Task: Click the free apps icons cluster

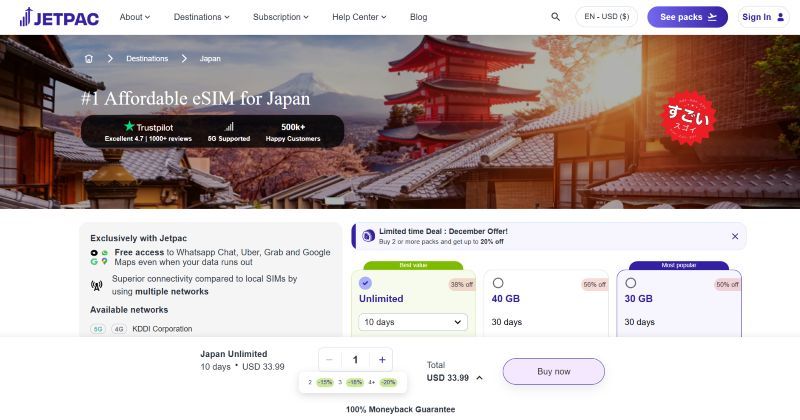Action: coord(99,257)
